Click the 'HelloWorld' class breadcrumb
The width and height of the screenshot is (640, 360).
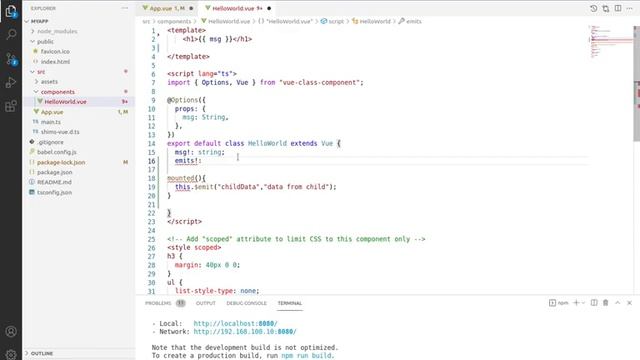[x=375, y=21]
